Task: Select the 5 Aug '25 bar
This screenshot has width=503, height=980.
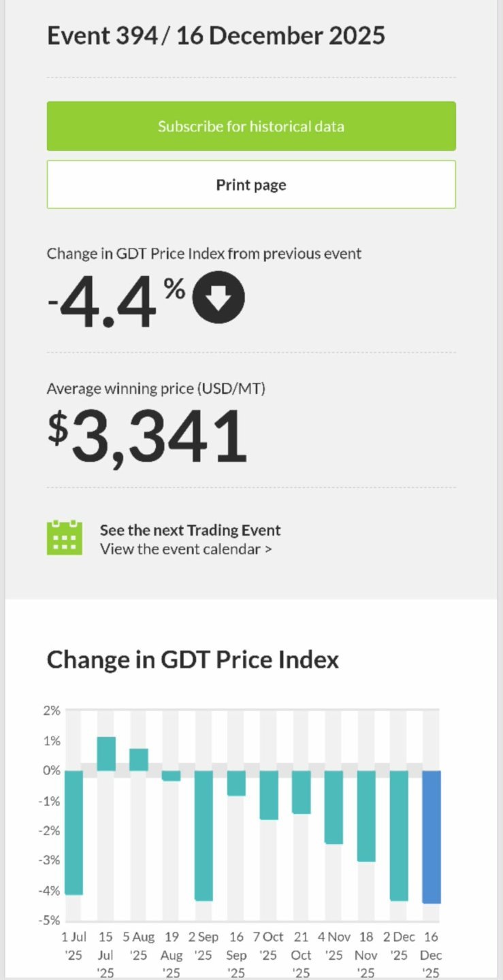Action: point(139,759)
